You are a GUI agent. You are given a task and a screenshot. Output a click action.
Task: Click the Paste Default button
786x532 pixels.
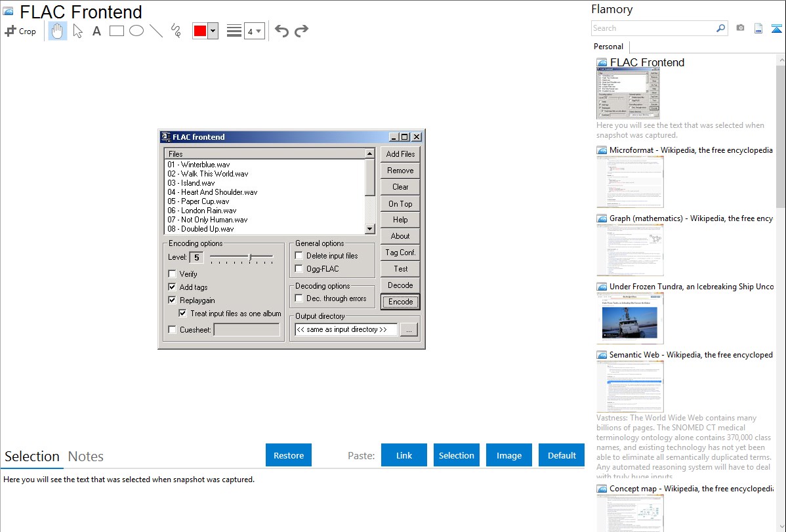(x=562, y=455)
